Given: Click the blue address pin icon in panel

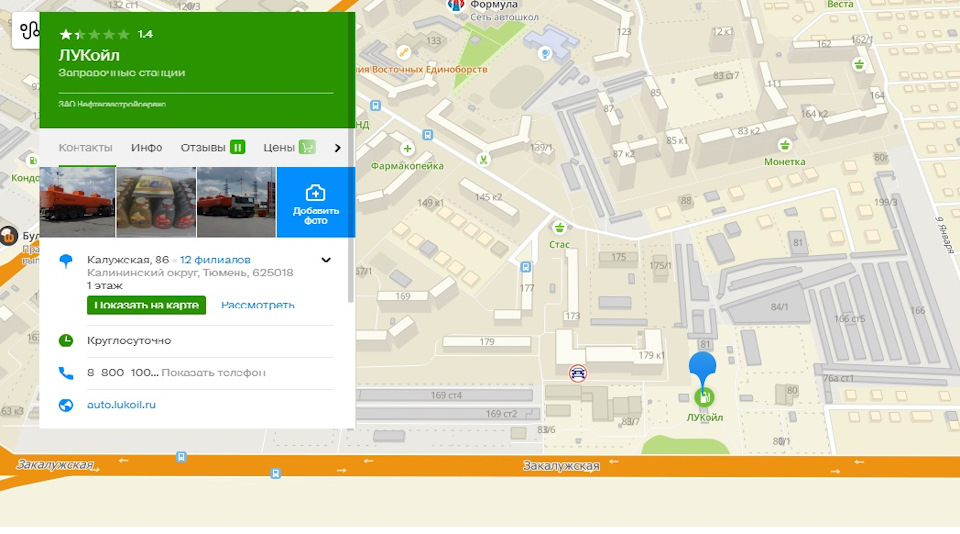Looking at the screenshot, I should [66, 261].
